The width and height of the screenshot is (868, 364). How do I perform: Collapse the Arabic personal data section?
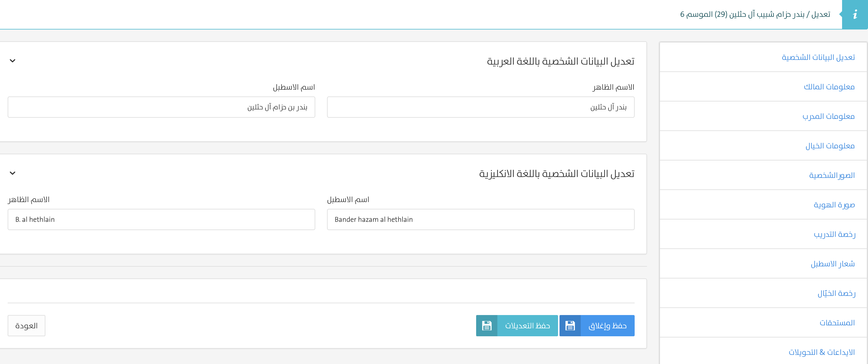tap(12, 61)
